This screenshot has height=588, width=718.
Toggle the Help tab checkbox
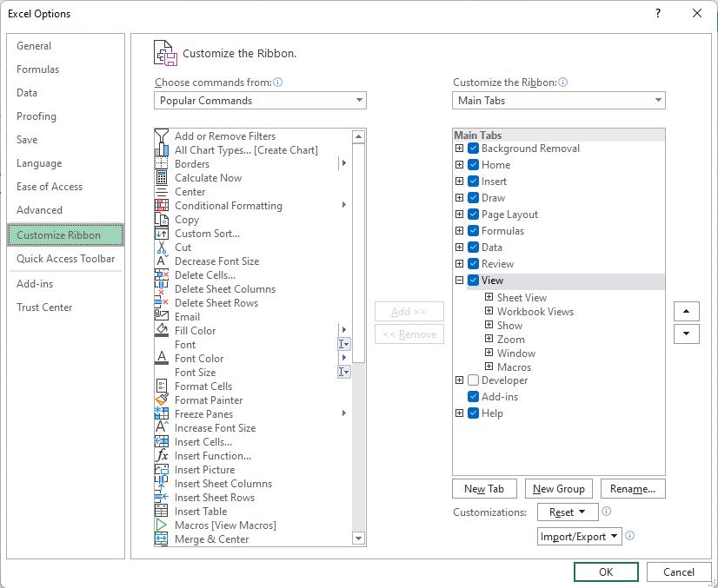[x=474, y=413]
